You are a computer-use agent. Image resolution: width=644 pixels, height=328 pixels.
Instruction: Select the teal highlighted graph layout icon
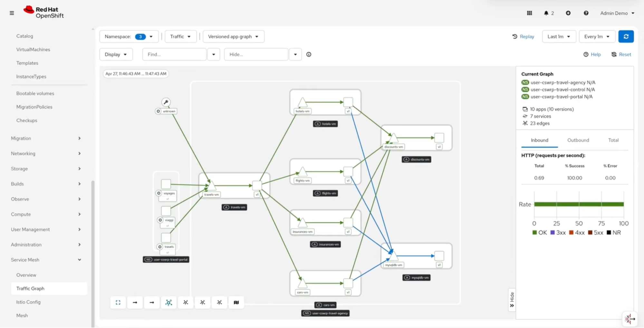169,302
